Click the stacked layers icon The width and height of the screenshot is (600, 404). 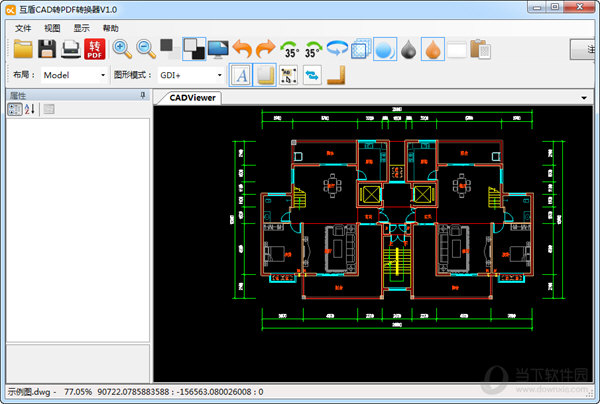point(361,49)
